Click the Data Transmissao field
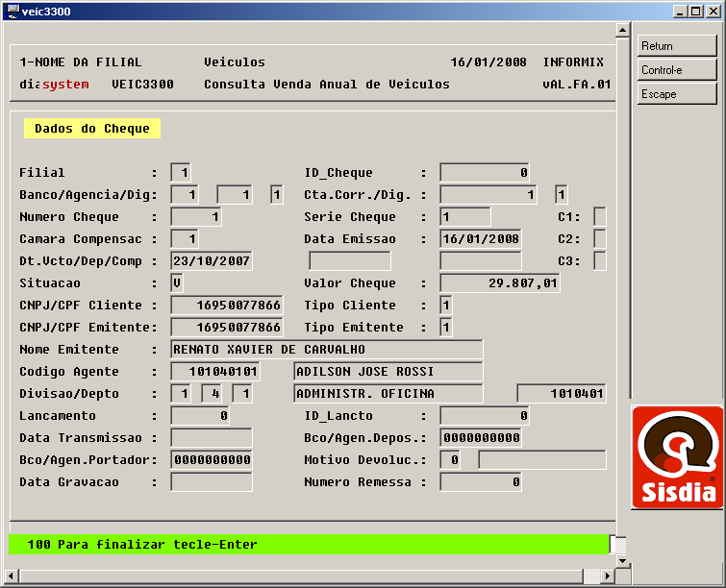The image size is (726, 588). coord(212,438)
